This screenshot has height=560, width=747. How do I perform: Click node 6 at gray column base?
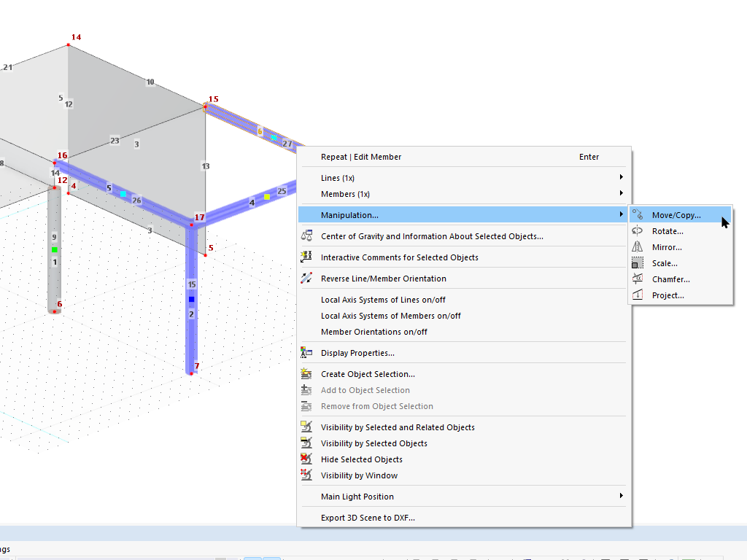click(x=54, y=311)
